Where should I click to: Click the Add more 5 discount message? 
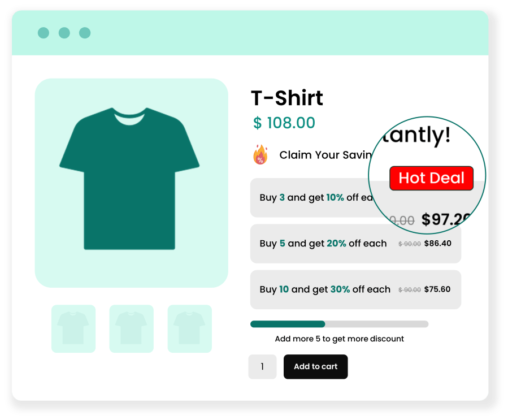click(x=339, y=339)
